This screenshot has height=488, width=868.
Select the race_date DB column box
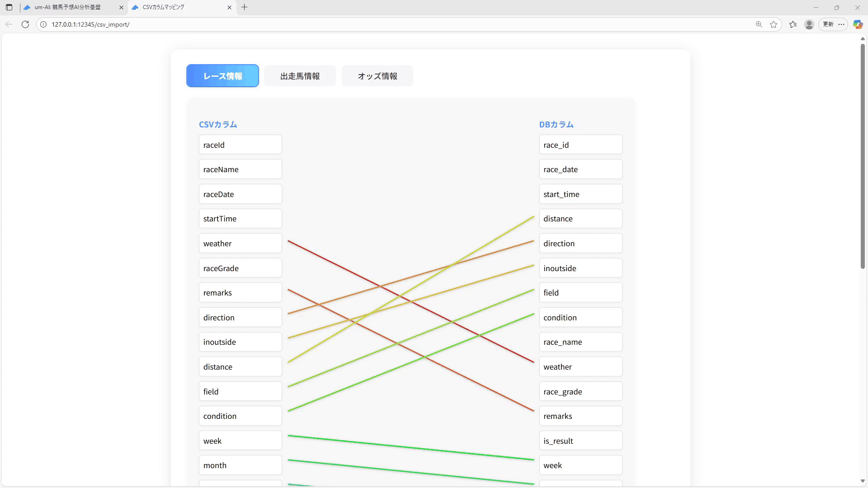[580, 169]
